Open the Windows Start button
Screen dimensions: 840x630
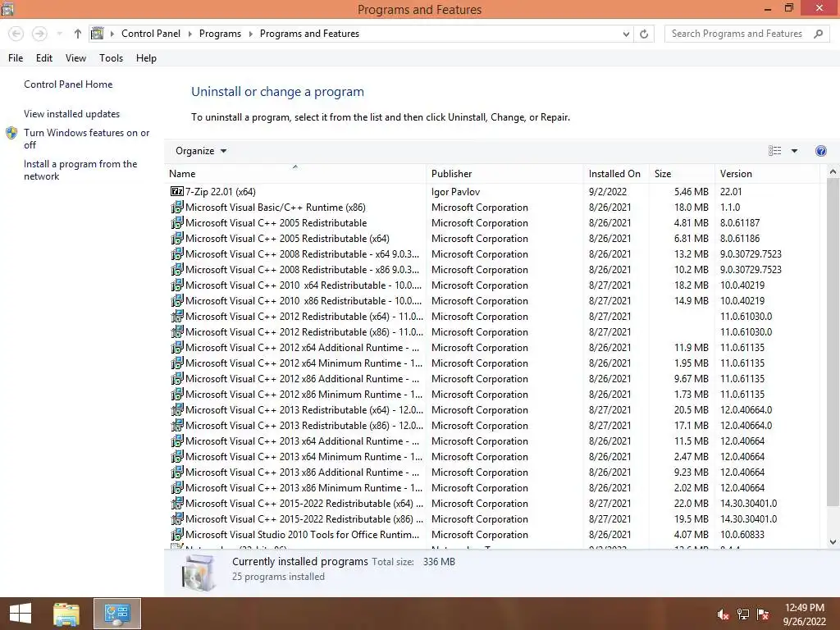pos(21,614)
